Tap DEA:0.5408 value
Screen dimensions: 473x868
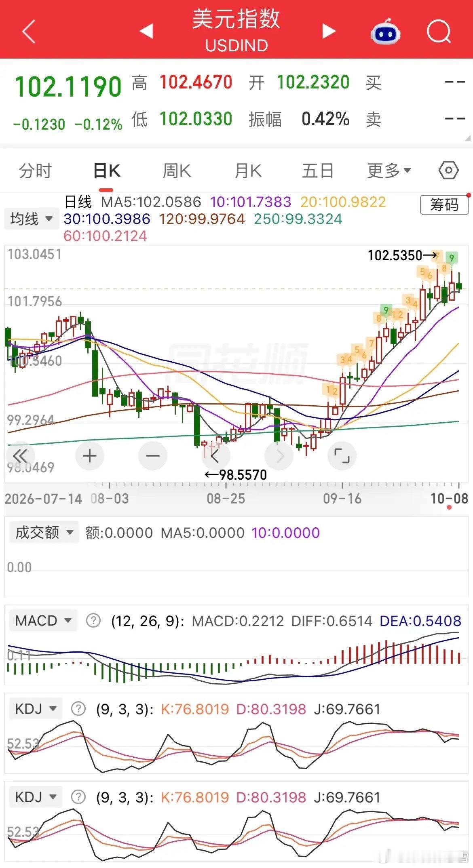coord(420,621)
